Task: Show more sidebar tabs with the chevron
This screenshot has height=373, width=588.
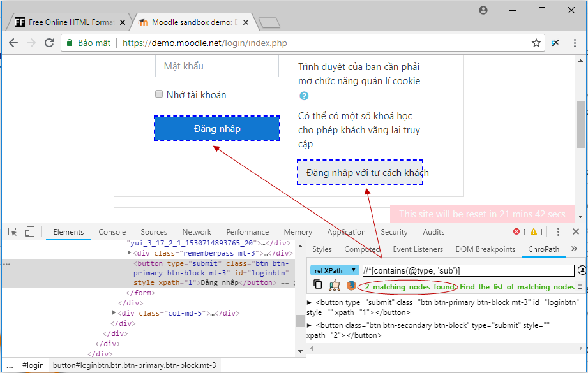Action: pos(574,249)
